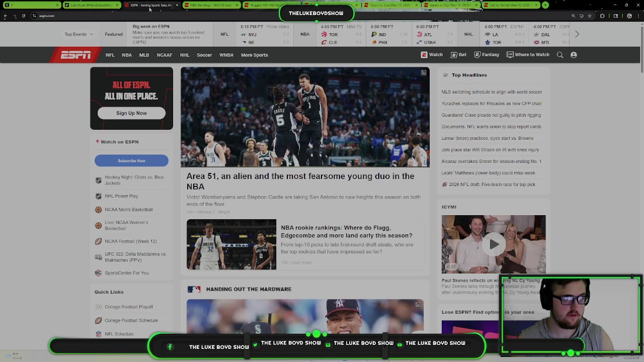Open the NFL navigation menu

tap(110, 55)
